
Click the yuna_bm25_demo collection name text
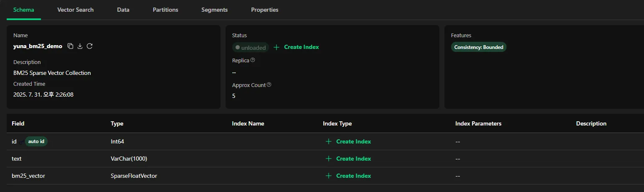tap(38, 46)
